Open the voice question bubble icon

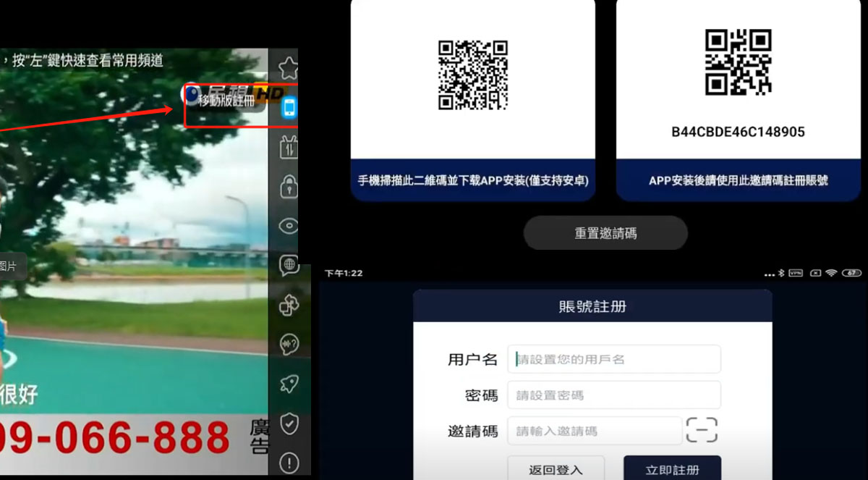[x=289, y=345]
